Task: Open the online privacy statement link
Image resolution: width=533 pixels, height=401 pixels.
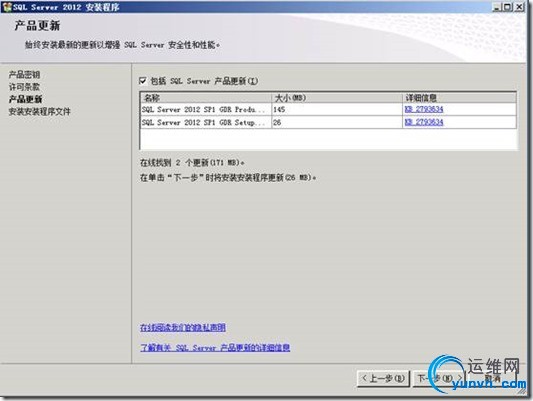Action: click(183, 327)
